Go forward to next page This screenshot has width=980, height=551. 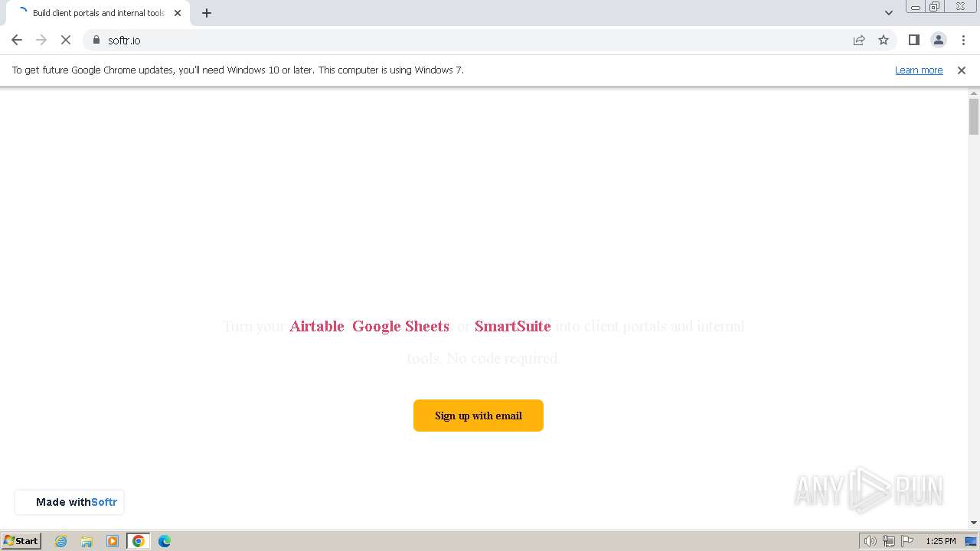click(41, 40)
